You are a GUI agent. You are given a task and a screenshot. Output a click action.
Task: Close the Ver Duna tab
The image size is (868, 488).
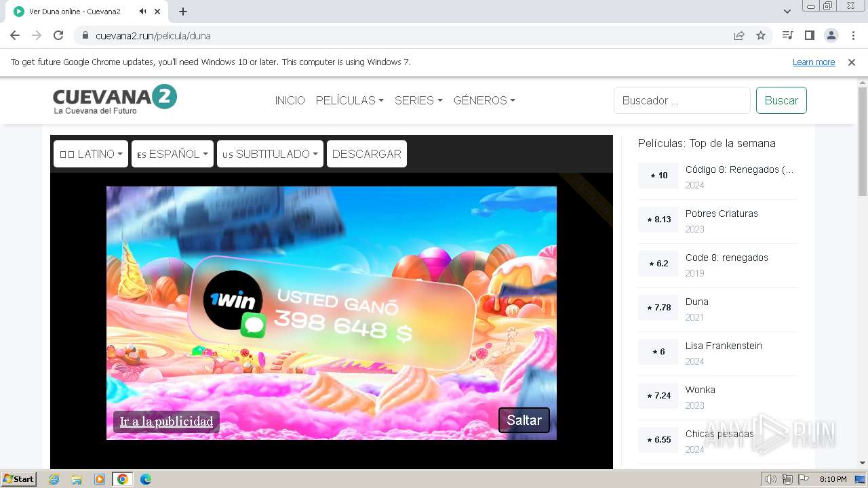click(x=158, y=12)
